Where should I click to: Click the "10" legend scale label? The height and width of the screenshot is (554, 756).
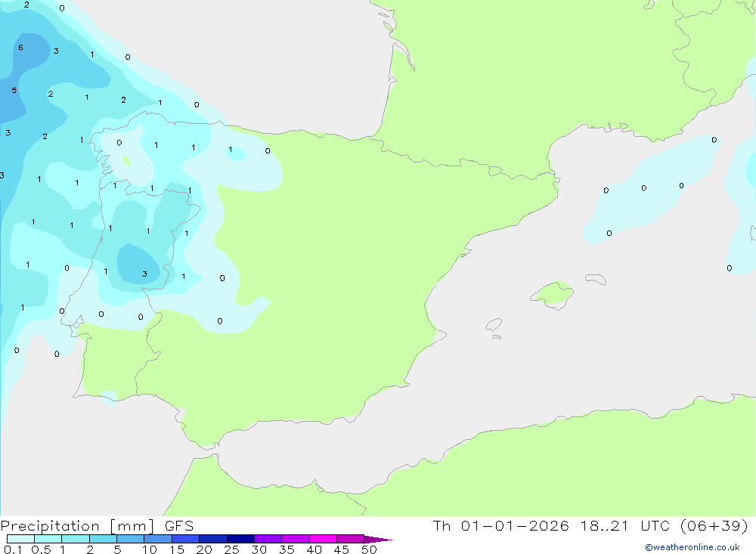pos(150,549)
